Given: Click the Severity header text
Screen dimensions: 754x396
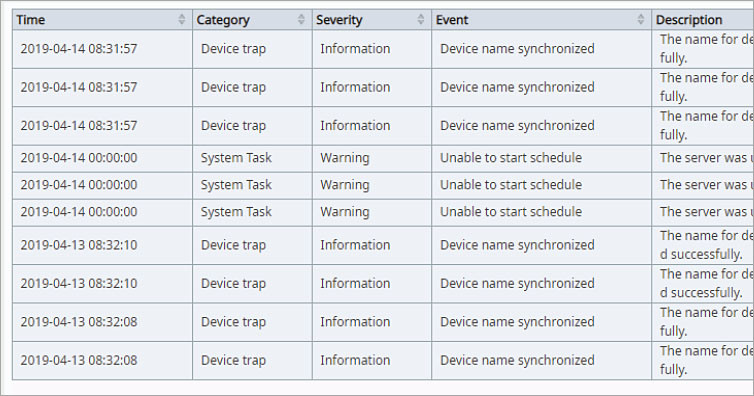Looking at the screenshot, I should click(x=339, y=20).
